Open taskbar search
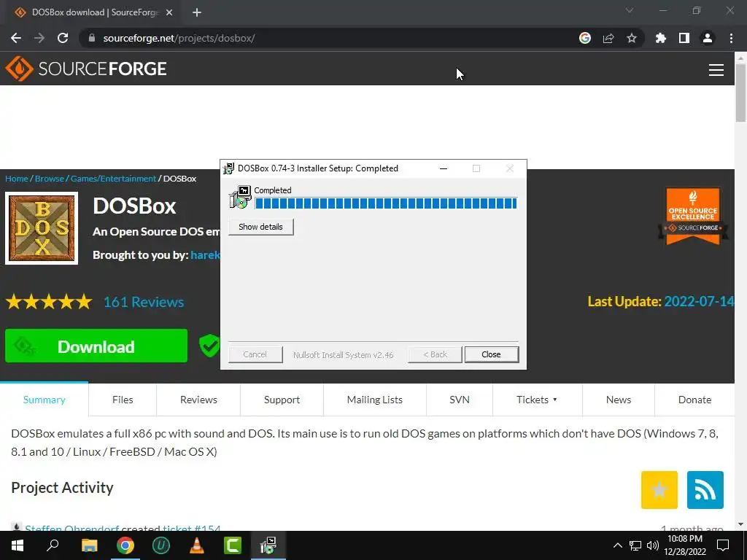Screen dimensions: 747x560 point(53,545)
